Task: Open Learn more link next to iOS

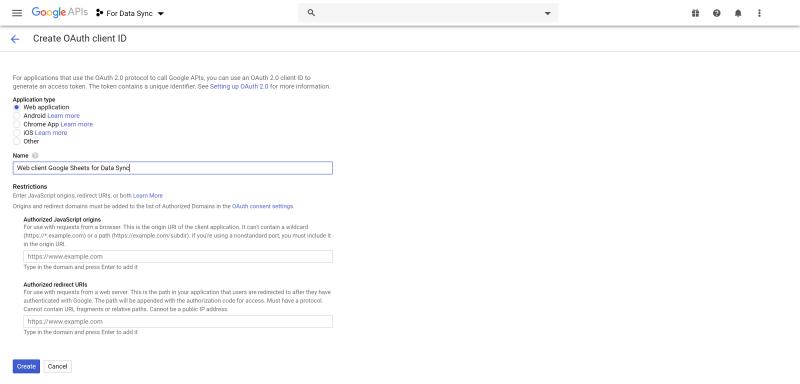Action: (x=51, y=133)
